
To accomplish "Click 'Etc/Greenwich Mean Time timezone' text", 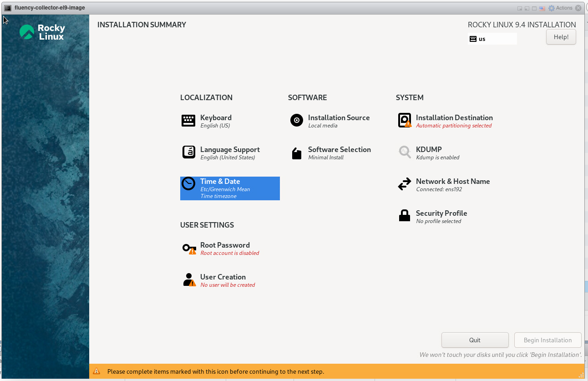I will pyautogui.click(x=225, y=193).
